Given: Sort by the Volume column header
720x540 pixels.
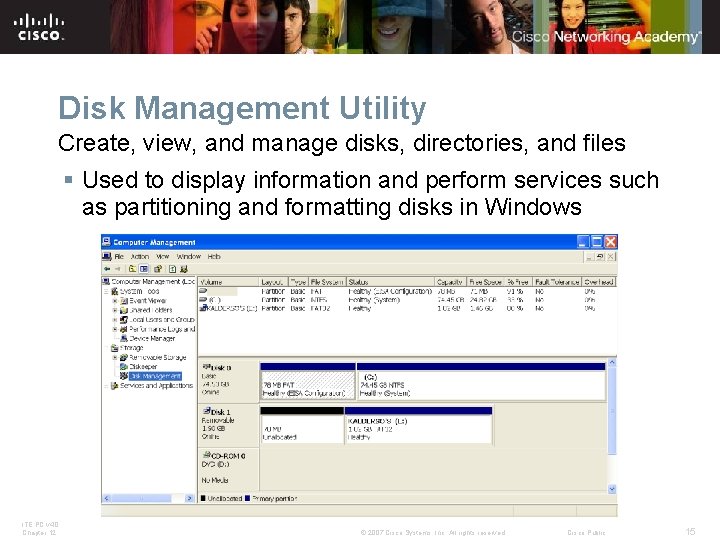Looking at the screenshot, I should coord(229,282).
